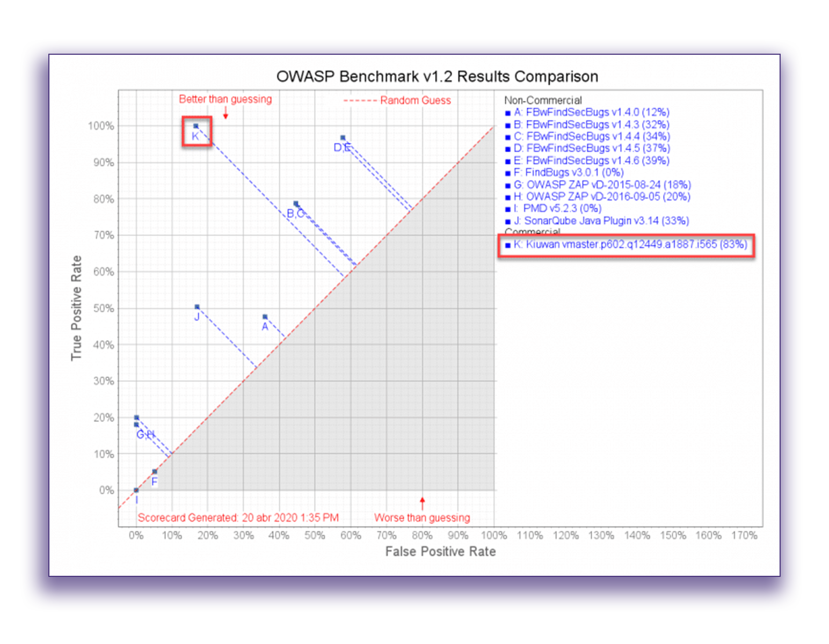Click the 100% tick on y-axis
Screen dimensions: 829x644
[x=101, y=126]
